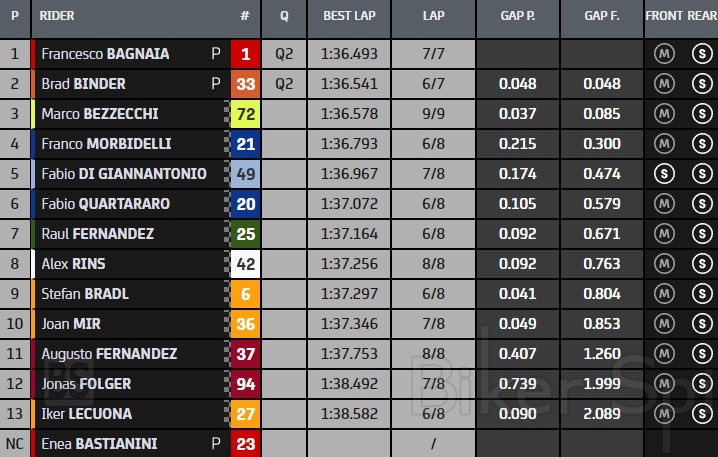The height and width of the screenshot is (457, 718).
Task: Click the yellow number 72 badge
Action: pyautogui.click(x=245, y=114)
